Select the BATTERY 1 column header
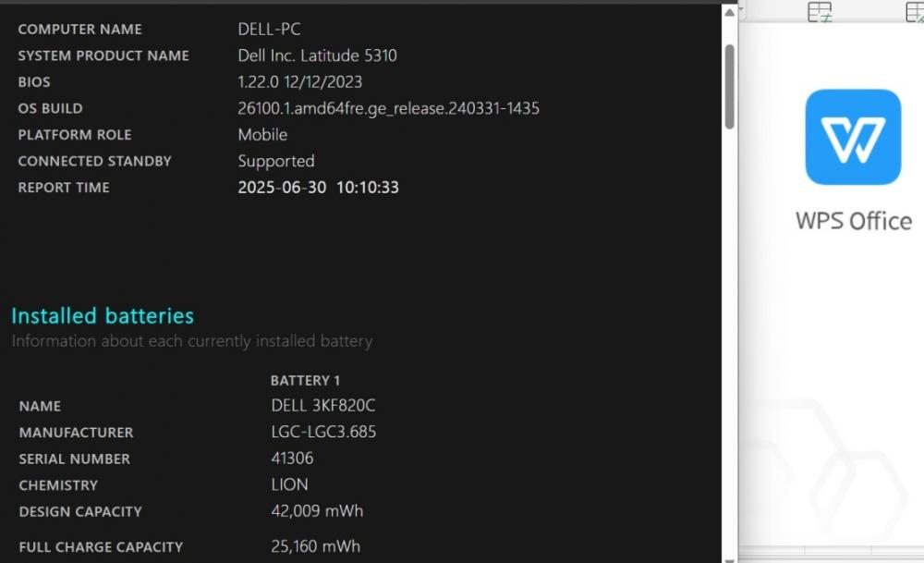This screenshot has width=924, height=563. [x=305, y=381]
